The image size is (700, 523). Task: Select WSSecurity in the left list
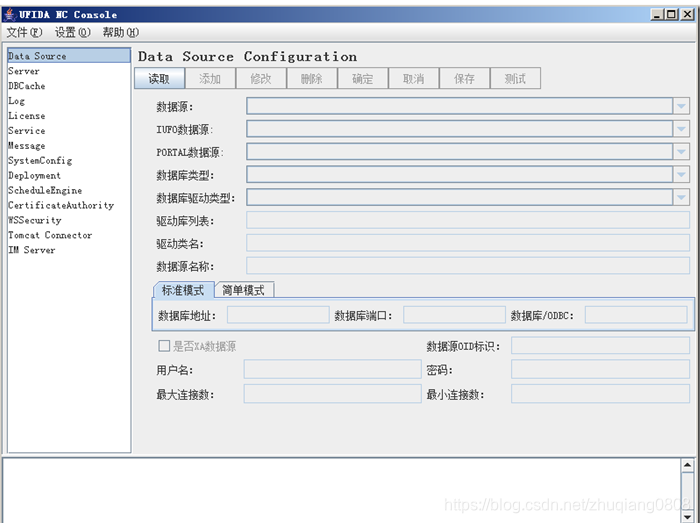tap(69, 220)
